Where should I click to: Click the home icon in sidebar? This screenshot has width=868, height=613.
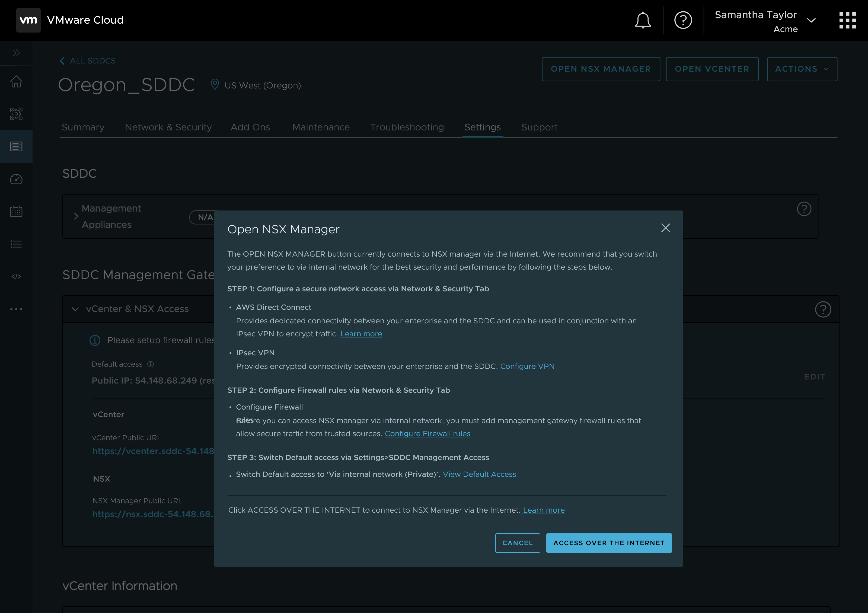[x=16, y=81]
